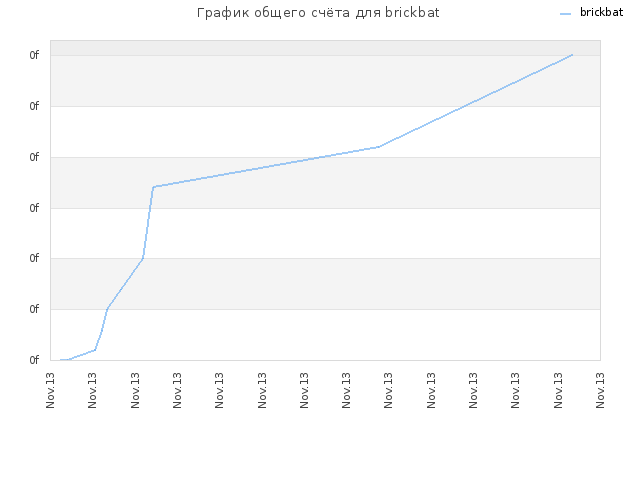Screen dimensions: 640x480
Task: Click the second Nov.13 x-axis label
Action: tap(92, 390)
